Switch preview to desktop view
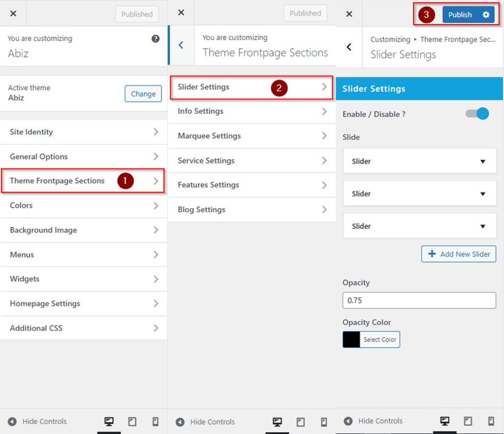 [445, 421]
